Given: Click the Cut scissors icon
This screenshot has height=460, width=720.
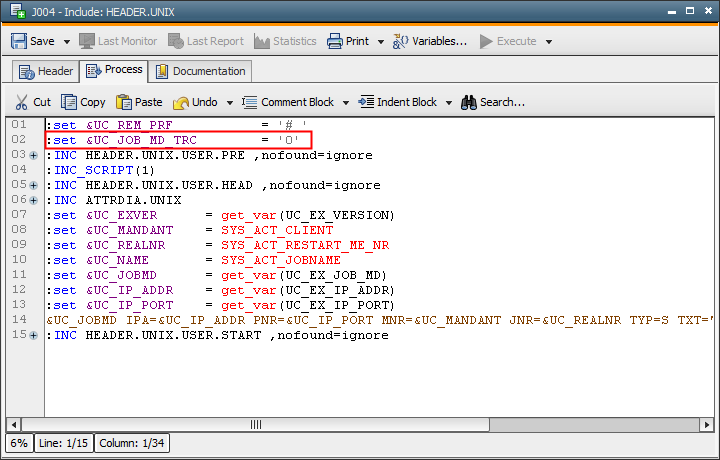Looking at the screenshot, I should tap(21, 102).
